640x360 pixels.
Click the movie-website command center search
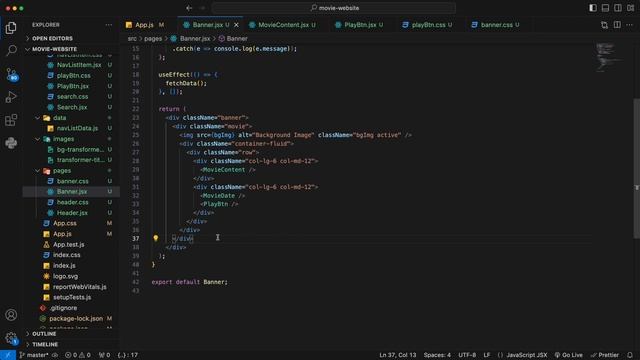(x=334, y=8)
